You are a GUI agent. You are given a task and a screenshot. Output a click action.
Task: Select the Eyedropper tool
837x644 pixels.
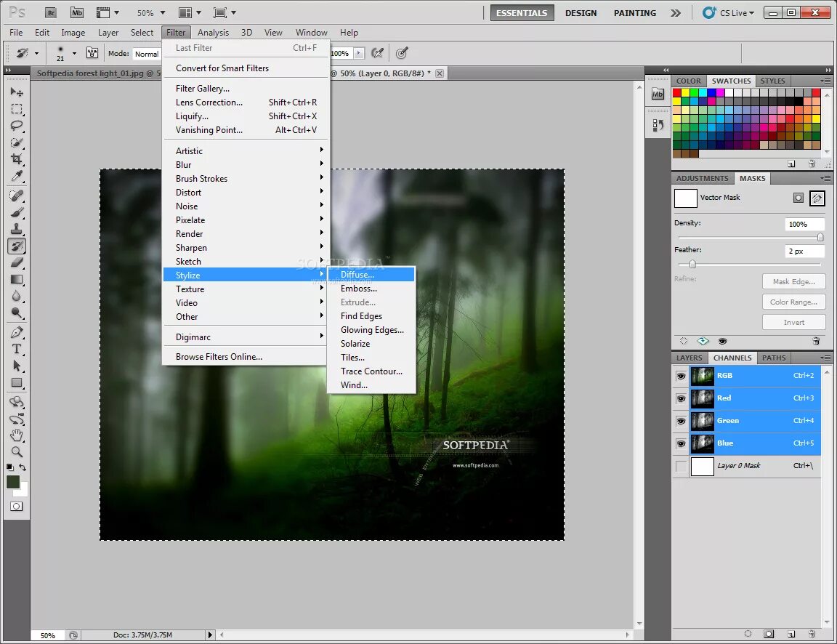click(x=17, y=176)
